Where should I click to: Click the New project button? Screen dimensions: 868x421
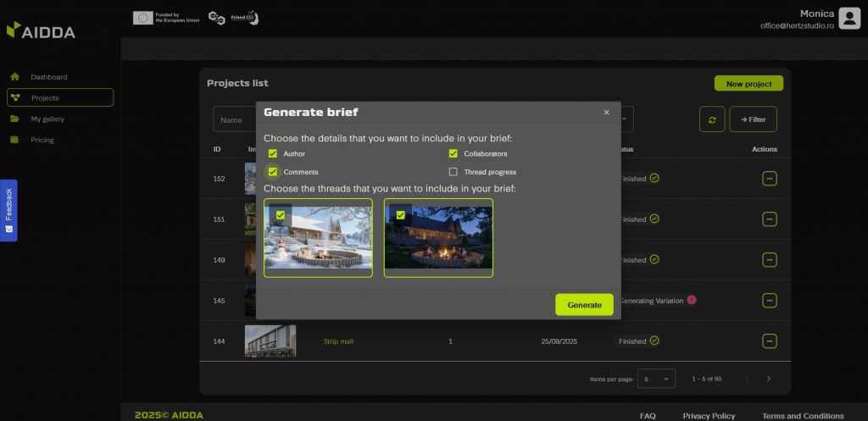coord(748,84)
